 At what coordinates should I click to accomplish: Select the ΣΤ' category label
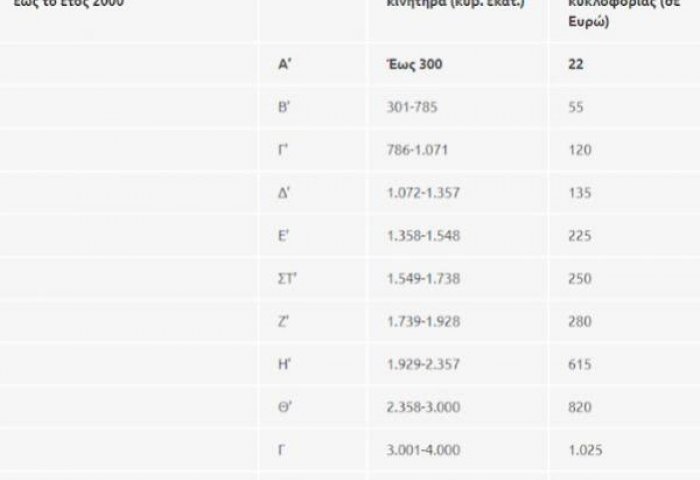(287, 279)
